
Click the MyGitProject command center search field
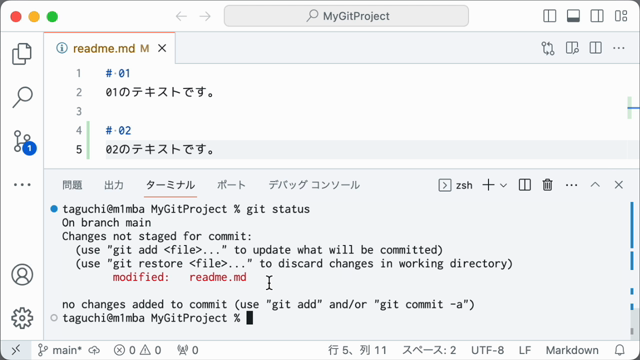(x=346, y=16)
